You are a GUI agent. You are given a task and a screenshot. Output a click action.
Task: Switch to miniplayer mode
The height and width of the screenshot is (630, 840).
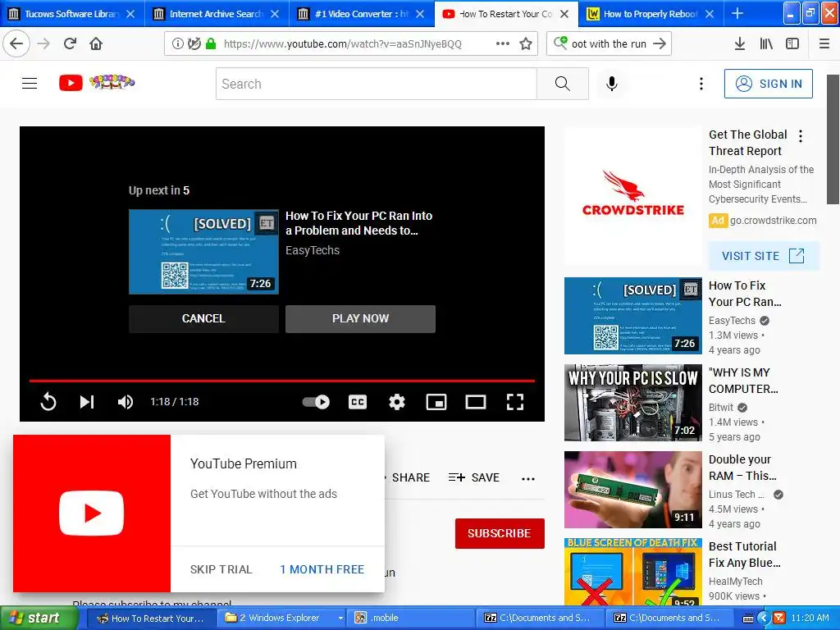click(436, 402)
